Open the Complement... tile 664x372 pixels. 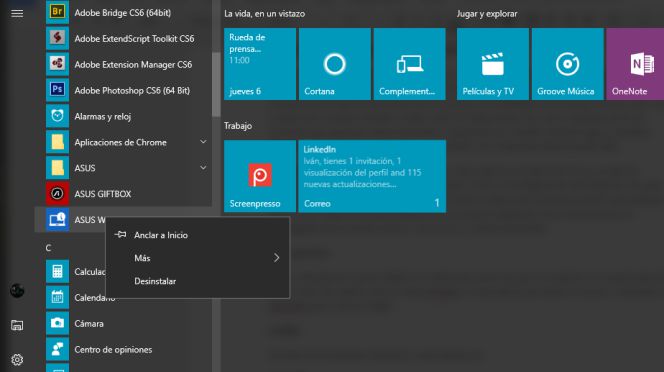pos(409,64)
